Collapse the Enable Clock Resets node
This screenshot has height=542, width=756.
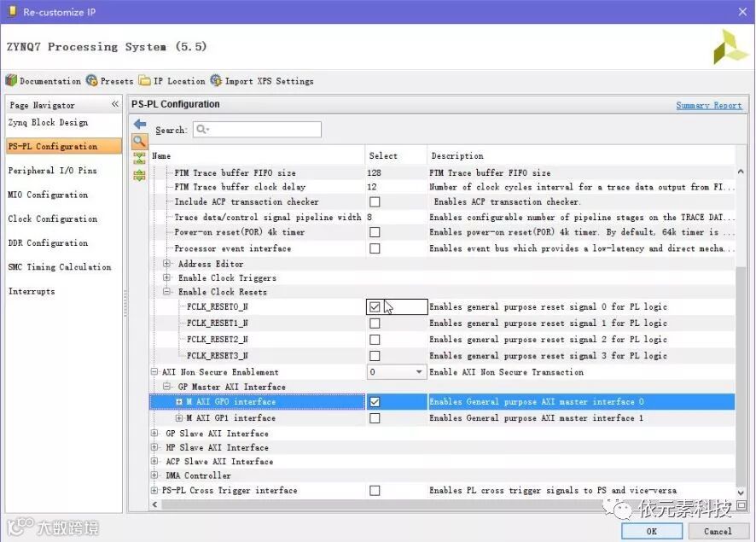click(x=167, y=291)
